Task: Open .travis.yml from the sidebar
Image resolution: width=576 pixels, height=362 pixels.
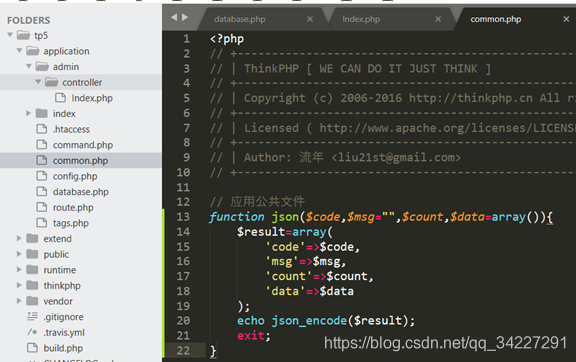Action: (64, 333)
